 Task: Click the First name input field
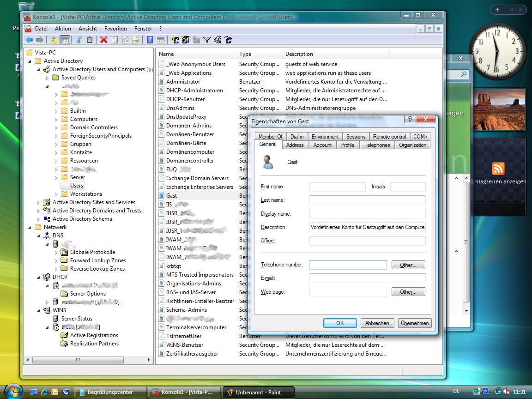(x=337, y=187)
